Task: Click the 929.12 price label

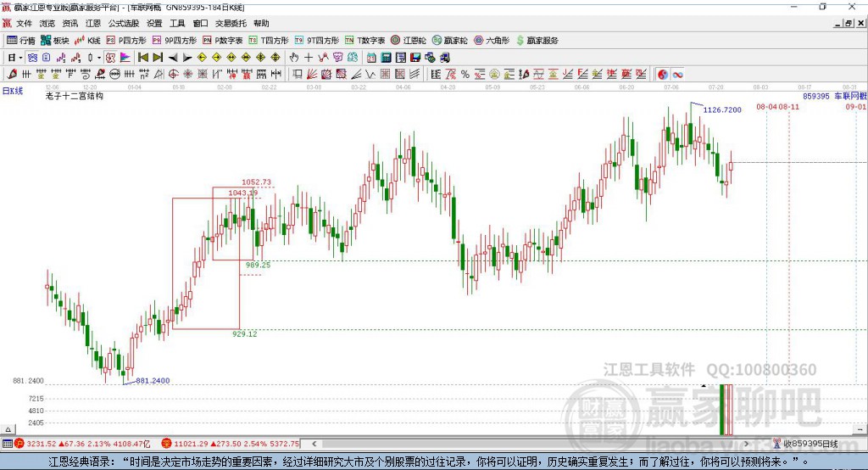Action: (245, 333)
